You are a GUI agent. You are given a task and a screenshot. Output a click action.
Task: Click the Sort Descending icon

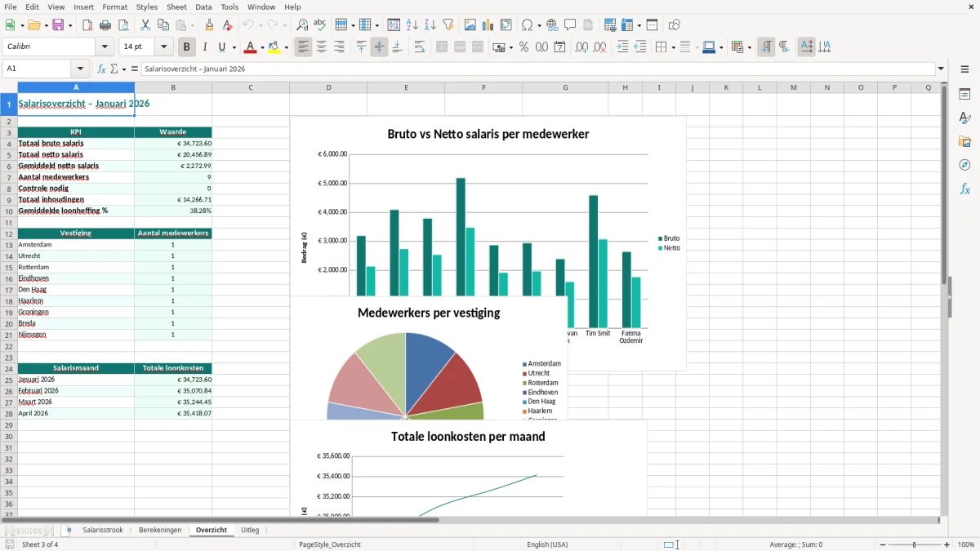click(x=430, y=25)
